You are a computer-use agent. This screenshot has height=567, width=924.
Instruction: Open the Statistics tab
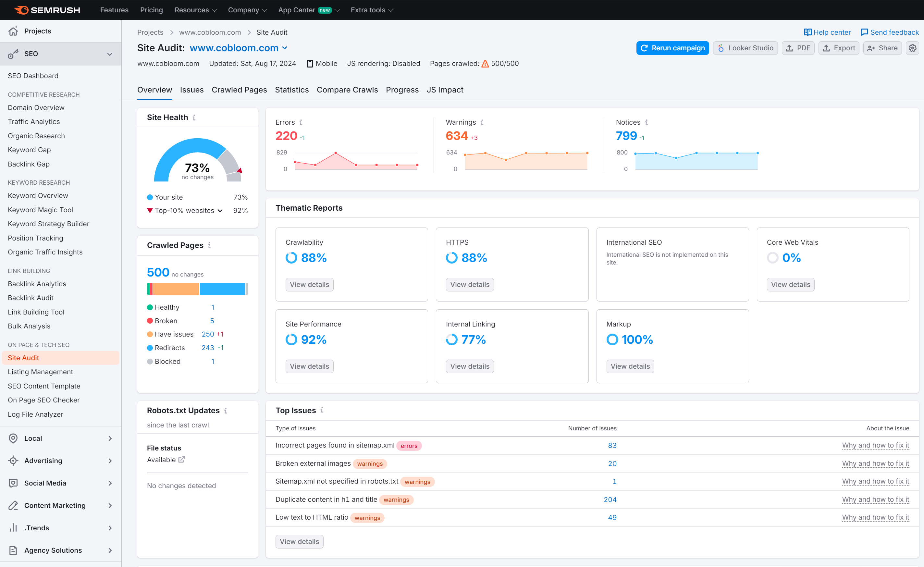292,90
